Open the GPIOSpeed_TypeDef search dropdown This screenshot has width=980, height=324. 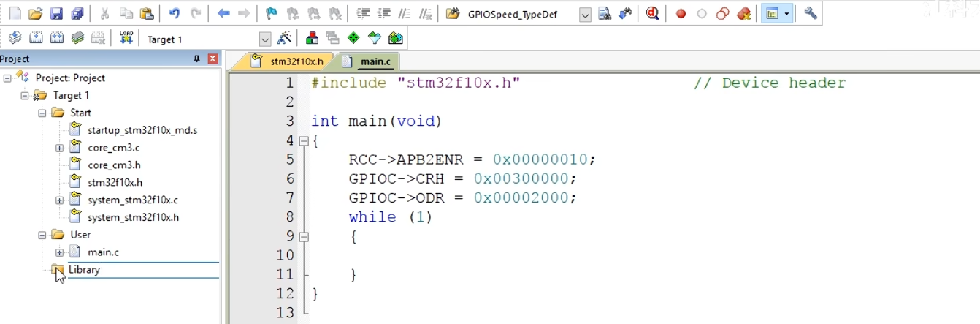[585, 14]
